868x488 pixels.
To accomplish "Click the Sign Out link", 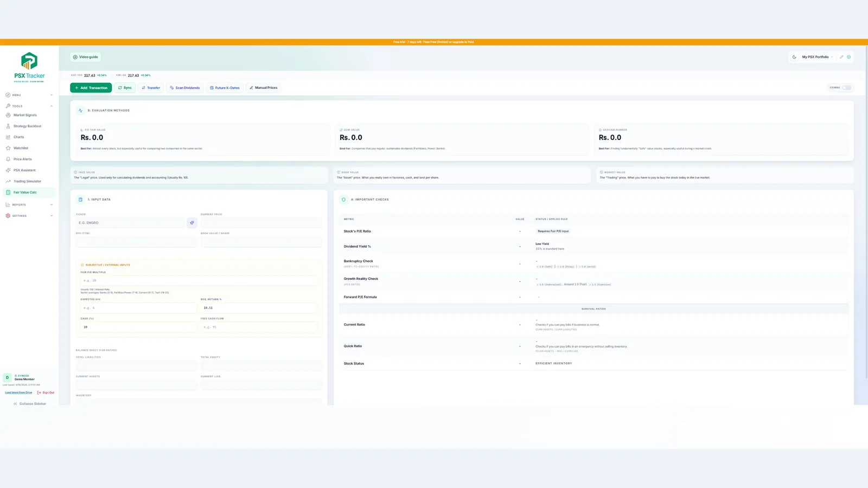I will click(x=46, y=393).
